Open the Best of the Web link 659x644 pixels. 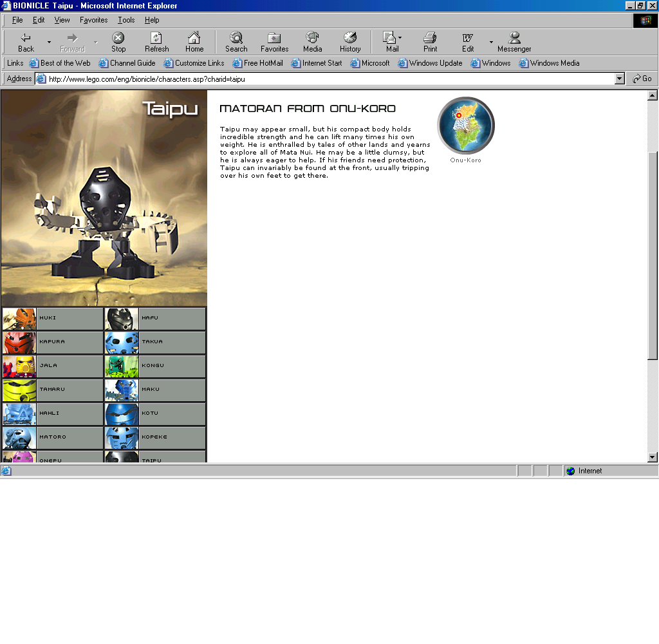[x=60, y=63]
